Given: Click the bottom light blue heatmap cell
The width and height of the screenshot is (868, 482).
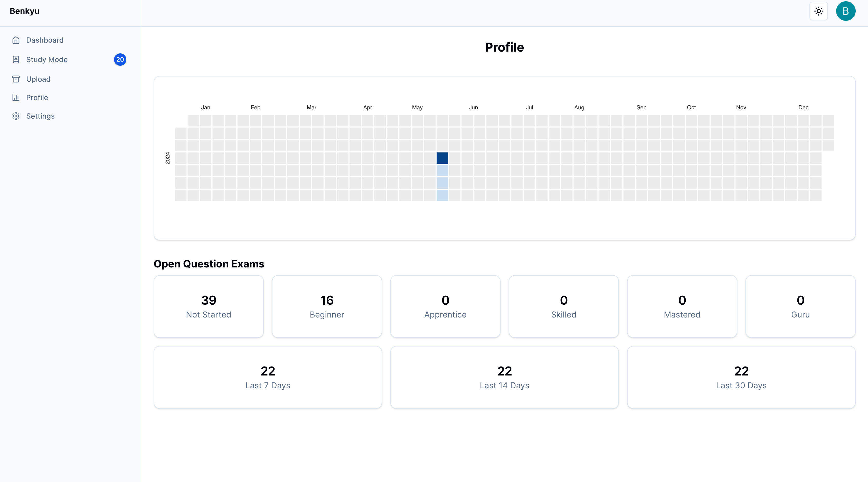Looking at the screenshot, I should click(x=442, y=195).
